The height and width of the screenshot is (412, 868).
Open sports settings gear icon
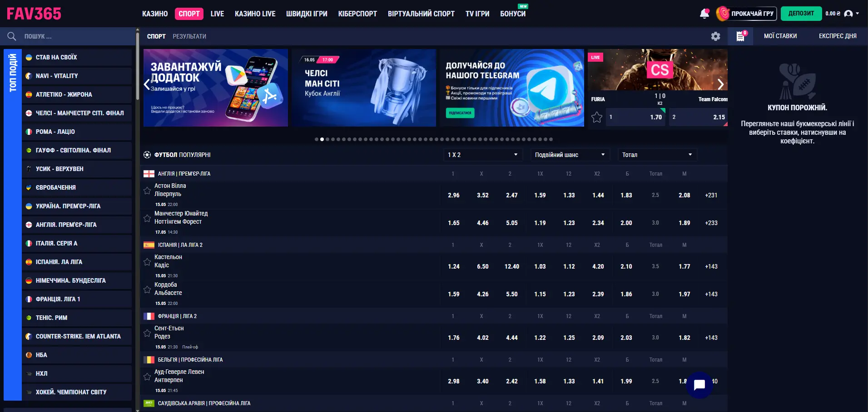click(x=715, y=36)
